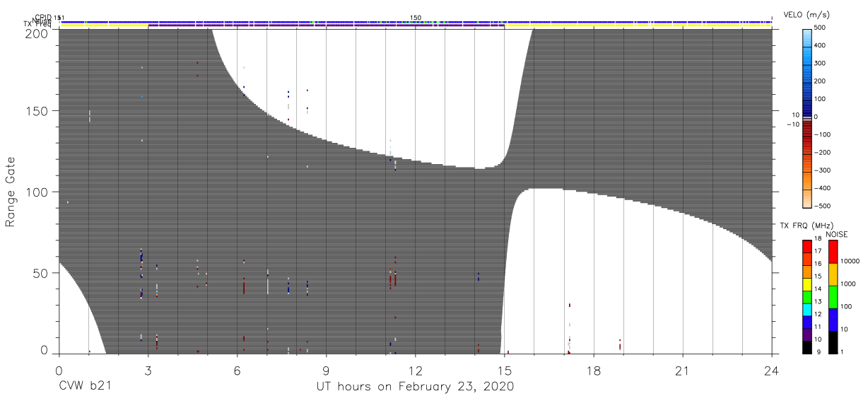Click the '18' tick on the UT hours axis
868x401 pixels.
coord(593,371)
